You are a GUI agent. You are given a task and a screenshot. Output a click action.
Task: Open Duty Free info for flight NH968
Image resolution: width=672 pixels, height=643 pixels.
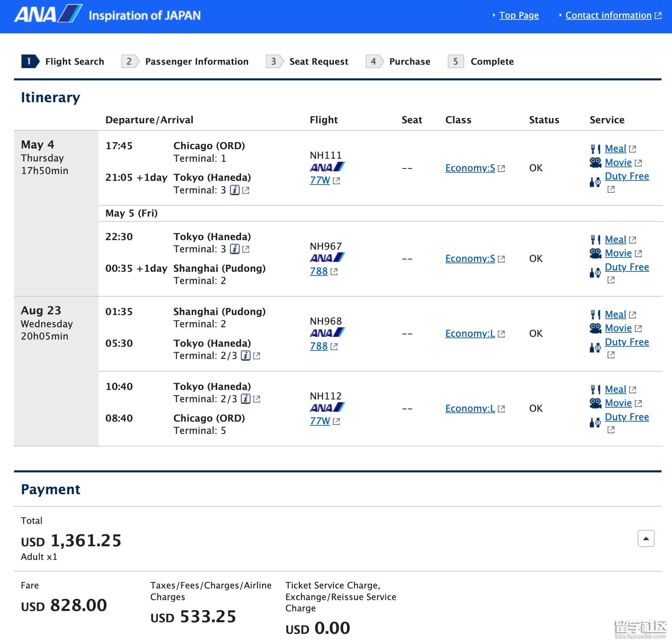click(626, 342)
